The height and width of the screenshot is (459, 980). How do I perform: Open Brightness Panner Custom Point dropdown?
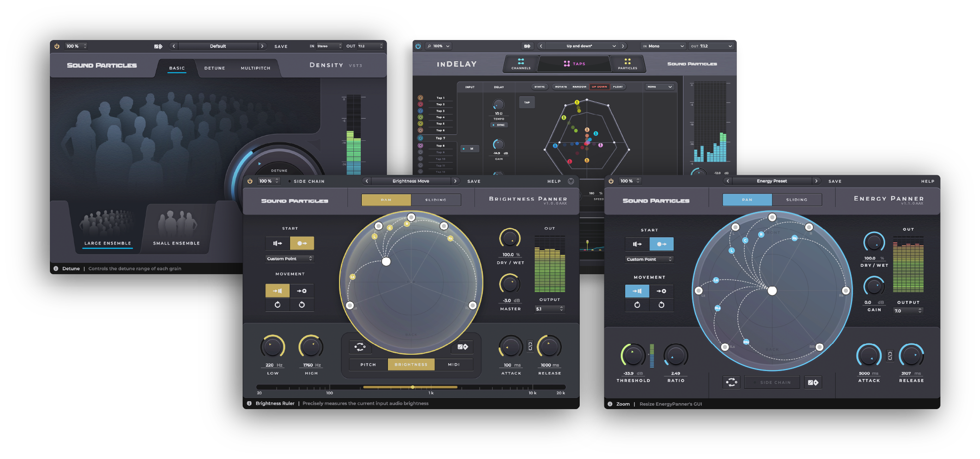[x=290, y=258]
